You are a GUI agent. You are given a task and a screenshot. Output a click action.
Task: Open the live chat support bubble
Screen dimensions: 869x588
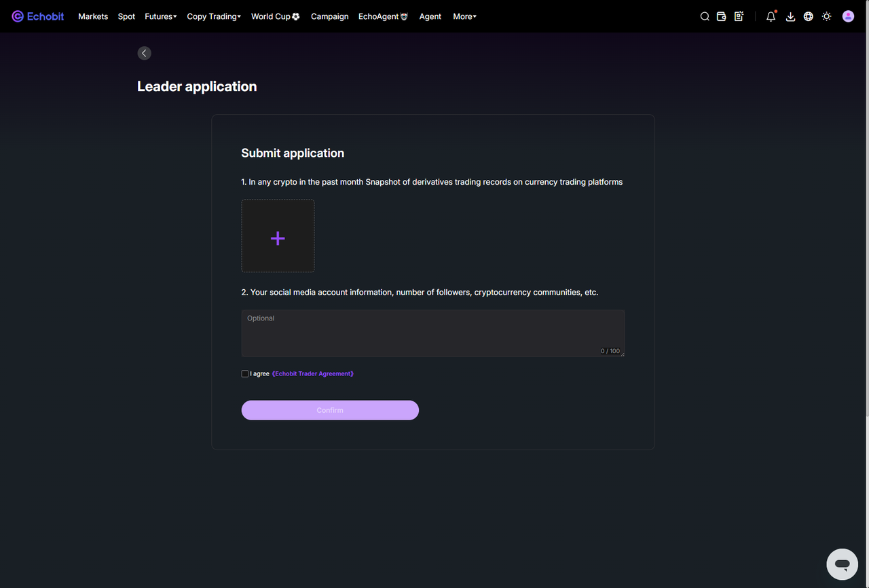(x=843, y=564)
